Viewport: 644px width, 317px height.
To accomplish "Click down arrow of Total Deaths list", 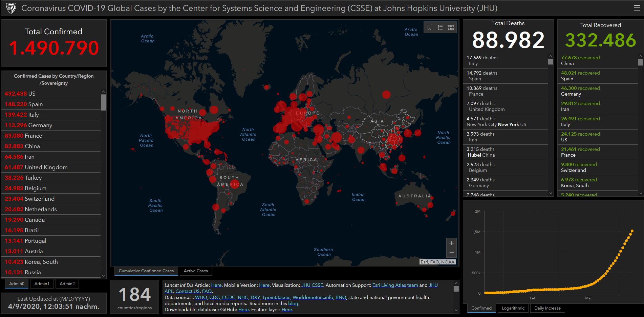I will point(551,193).
